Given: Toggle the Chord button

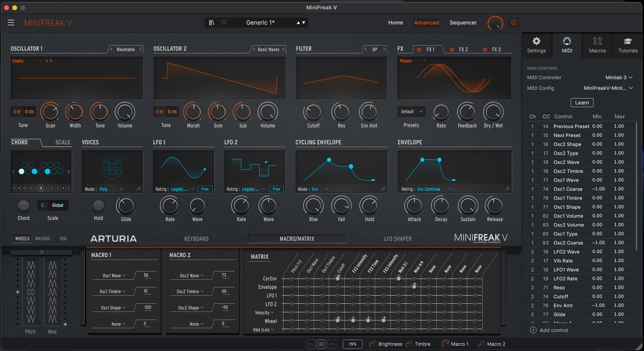Looking at the screenshot, I should coord(23,205).
